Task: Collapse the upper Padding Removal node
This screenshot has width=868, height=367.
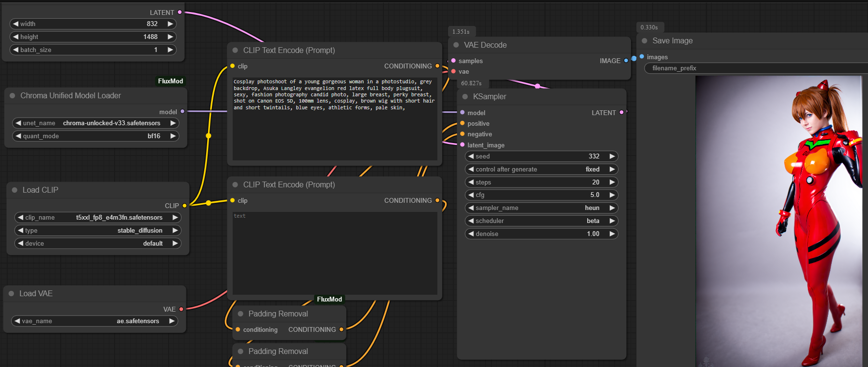Action: [x=240, y=314]
